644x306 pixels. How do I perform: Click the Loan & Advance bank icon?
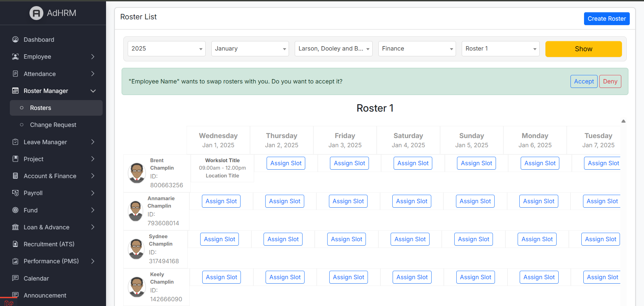coord(15,227)
